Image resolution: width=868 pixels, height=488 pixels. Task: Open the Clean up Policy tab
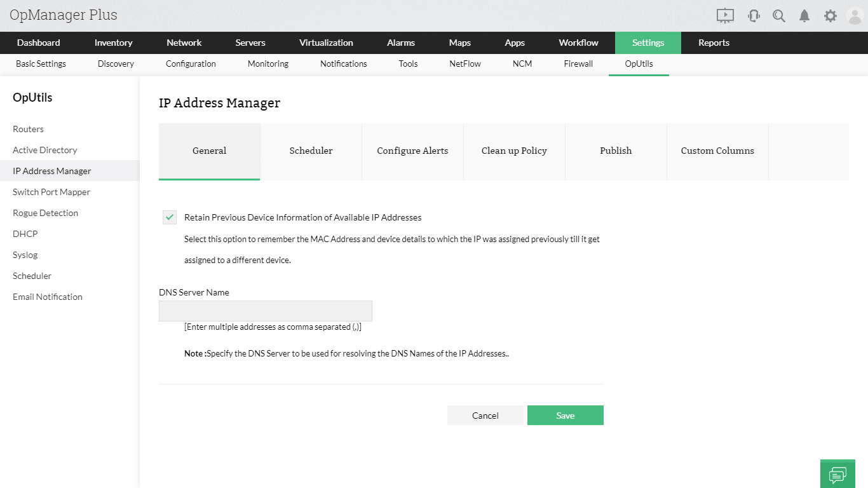click(514, 151)
